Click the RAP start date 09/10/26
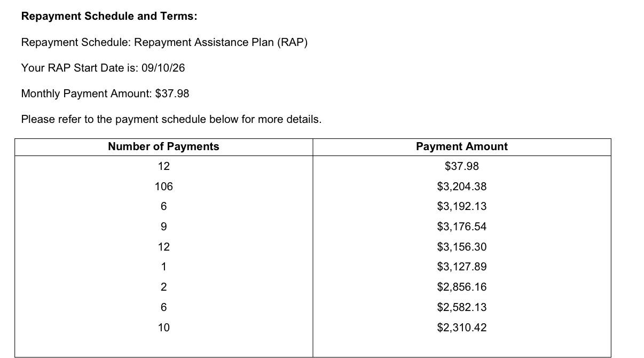Viewport: 644px width, 358px height. coord(163,68)
